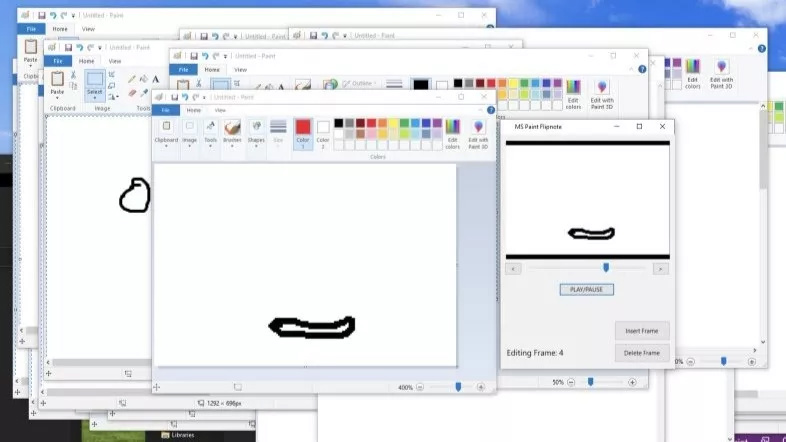Click the Delete Frame button
This screenshot has height=442, width=786.
click(642, 353)
